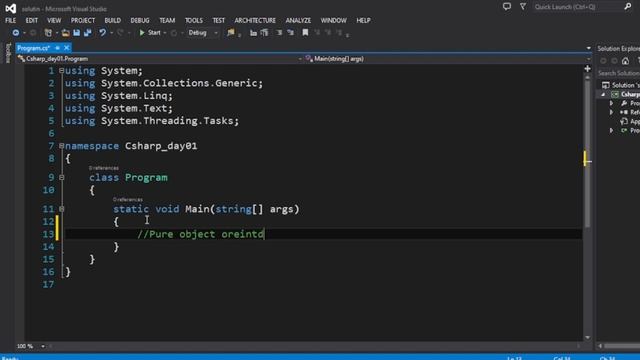Viewport: 640px width, 360px height.
Task: Click the references CodeLens above Main method
Action: tap(128, 199)
